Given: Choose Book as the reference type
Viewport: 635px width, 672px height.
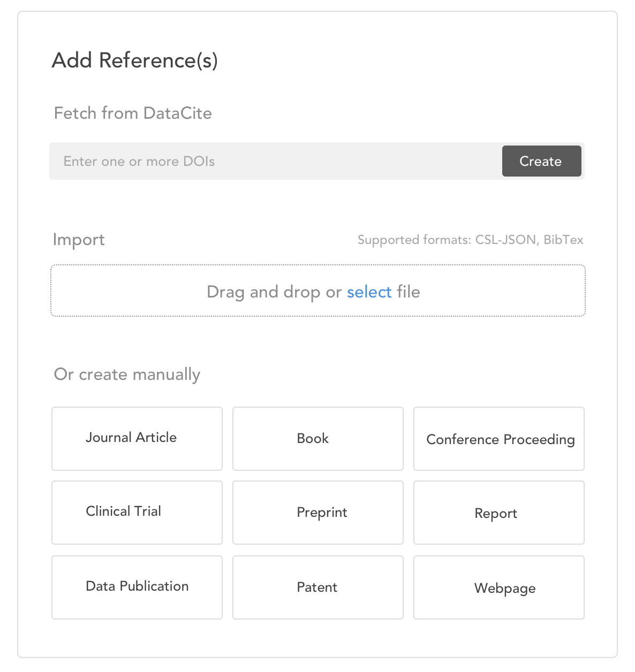Looking at the screenshot, I should pos(317,438).
